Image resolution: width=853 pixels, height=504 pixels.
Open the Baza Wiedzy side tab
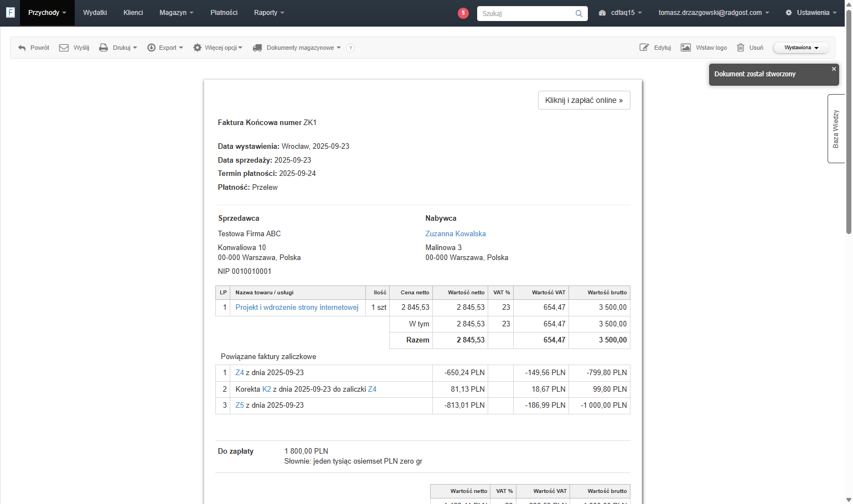point(836,128)
